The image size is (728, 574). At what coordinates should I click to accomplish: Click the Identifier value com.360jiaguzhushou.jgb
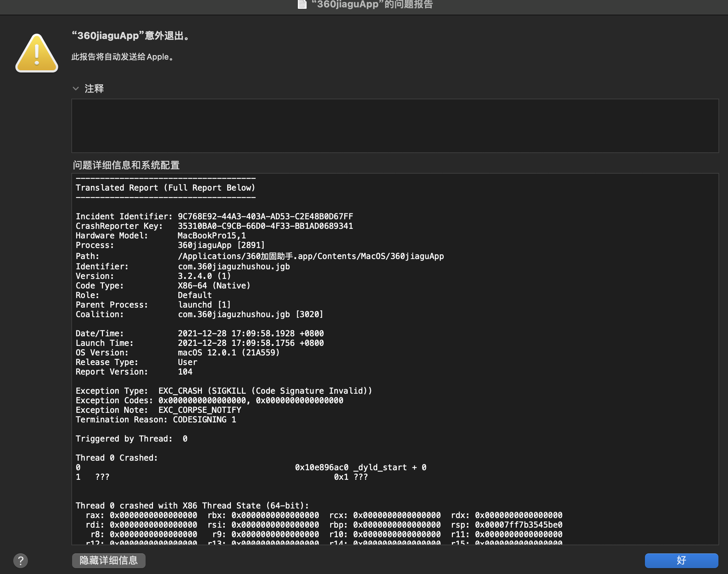[234, 266]
